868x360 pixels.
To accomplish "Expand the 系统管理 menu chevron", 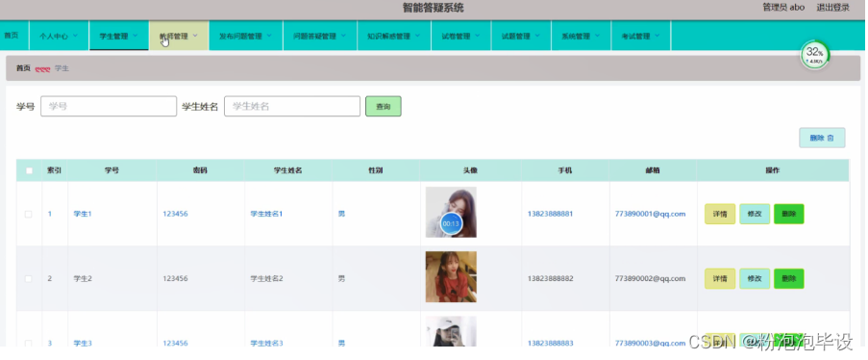I will [x=597, y=36].
